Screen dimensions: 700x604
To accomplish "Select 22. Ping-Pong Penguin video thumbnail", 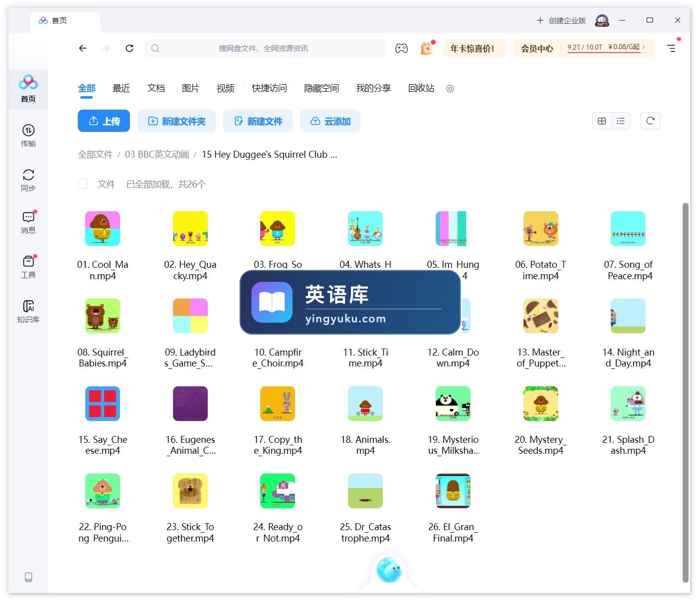I will [103, 491].
